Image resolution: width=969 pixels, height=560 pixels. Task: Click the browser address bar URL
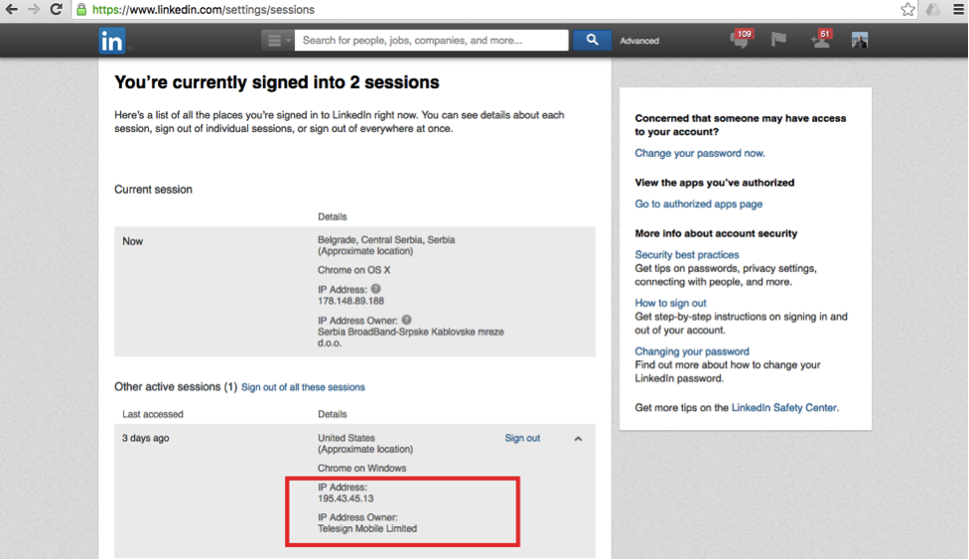click(x=204, y=9)
